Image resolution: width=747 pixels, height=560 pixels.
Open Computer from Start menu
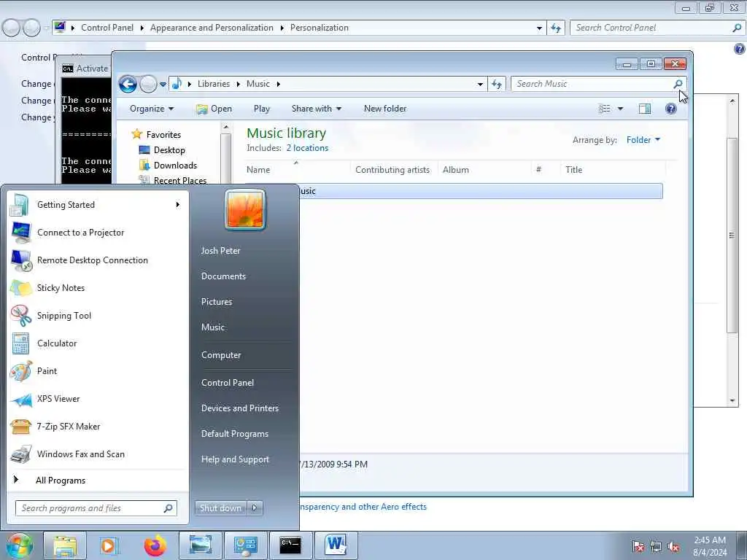221,355
